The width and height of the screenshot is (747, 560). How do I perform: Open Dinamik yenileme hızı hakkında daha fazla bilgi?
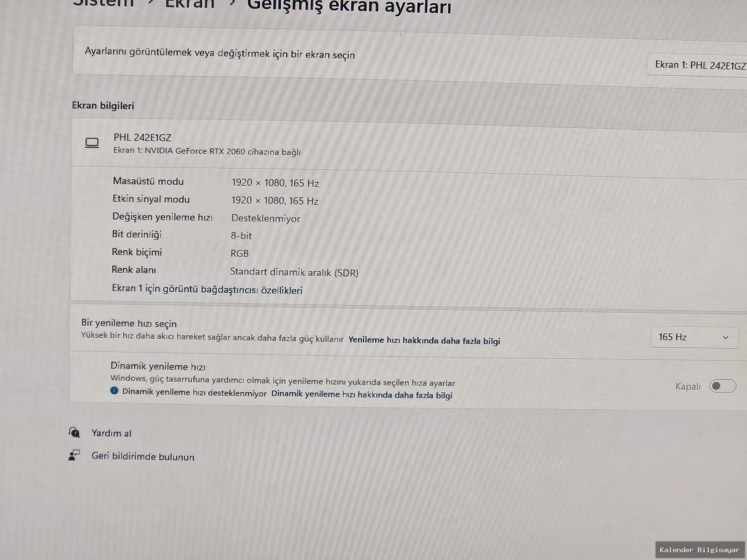point(361,394)
